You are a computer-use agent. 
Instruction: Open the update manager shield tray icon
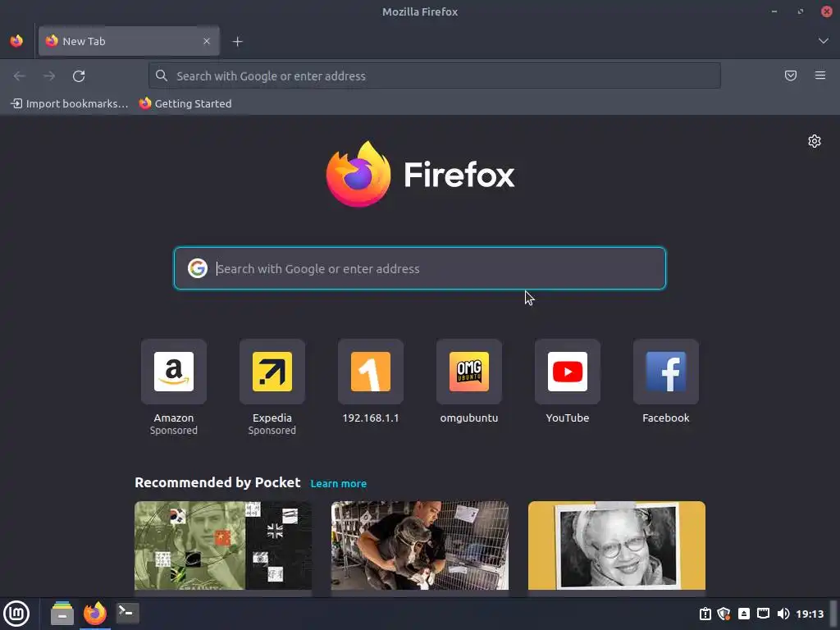pyautogui.click(x=724, y=614)
